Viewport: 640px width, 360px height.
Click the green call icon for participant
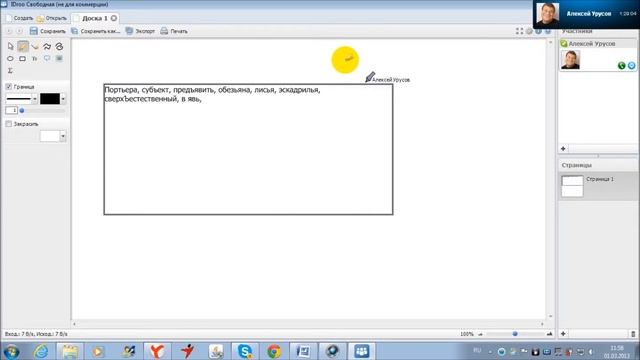pos(622,65)
